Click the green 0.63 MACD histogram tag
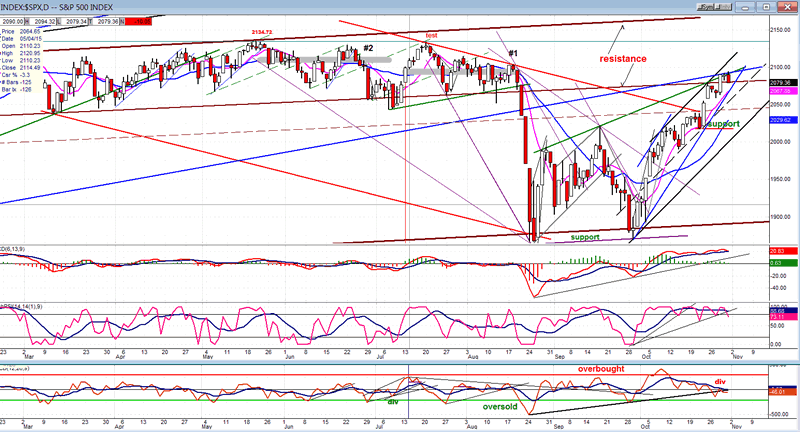Image resolution: width=800 pixels, height=432 pixels. coord(783,263)
